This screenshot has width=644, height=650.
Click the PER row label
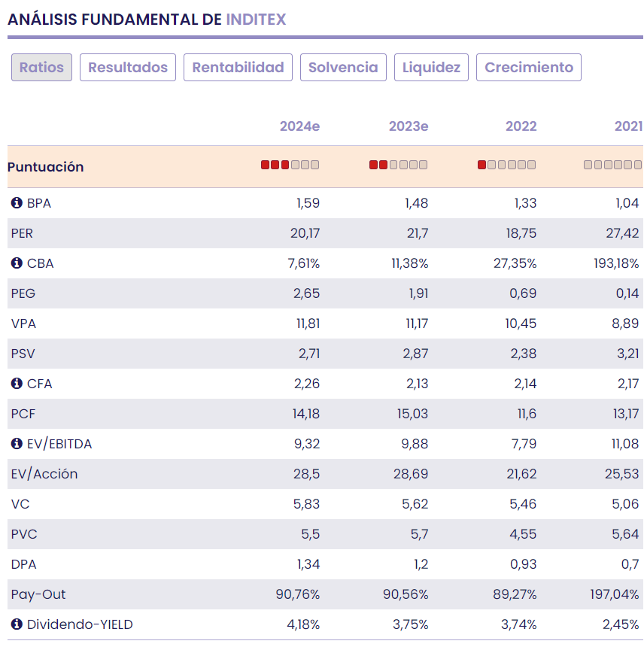[22, 233]
